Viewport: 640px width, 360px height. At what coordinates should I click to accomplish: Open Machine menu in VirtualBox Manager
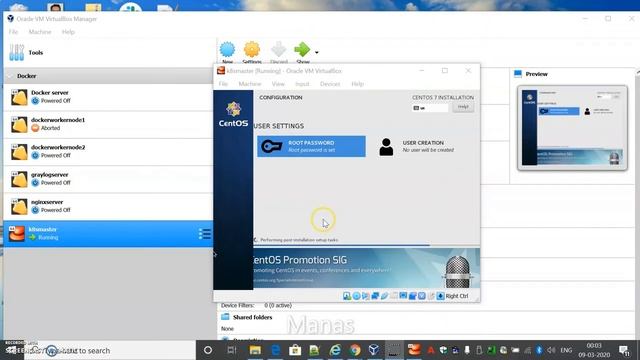tap(40, 32)
